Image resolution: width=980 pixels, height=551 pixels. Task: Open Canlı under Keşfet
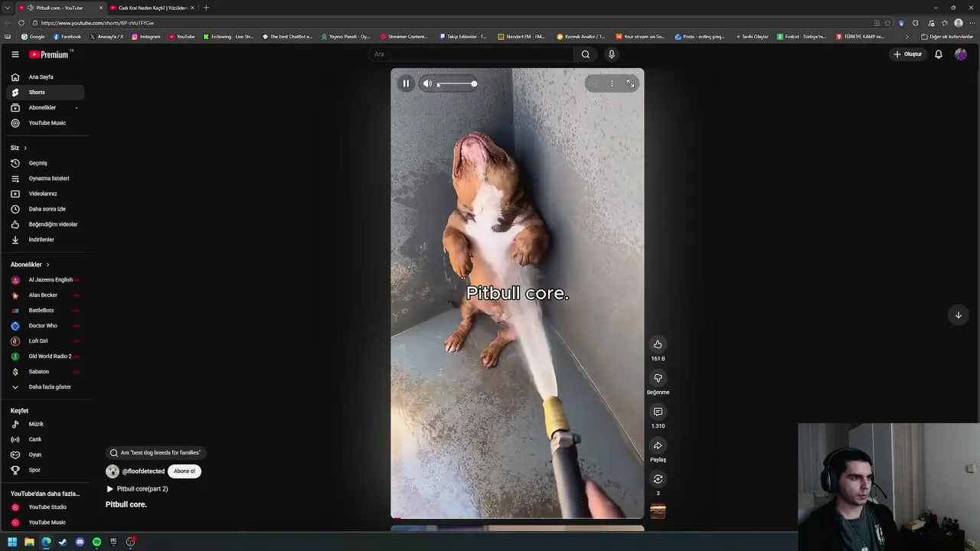click(45, 439)
